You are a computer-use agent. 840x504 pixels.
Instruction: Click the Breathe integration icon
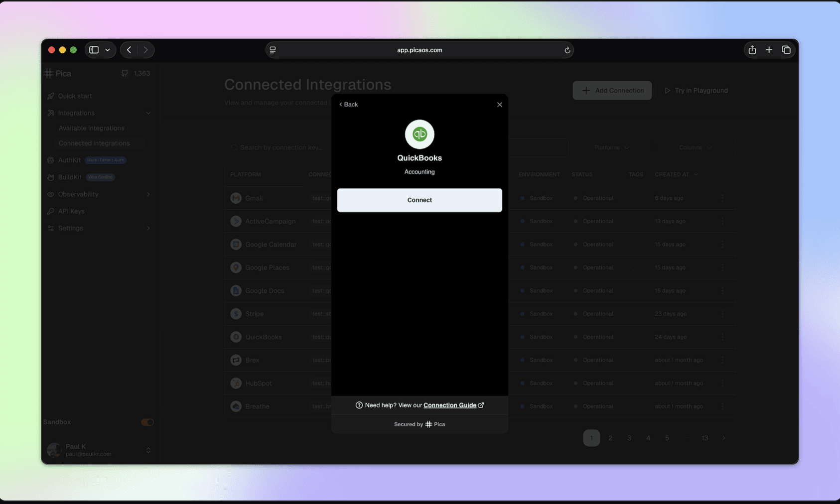click(x=236, y=406)
